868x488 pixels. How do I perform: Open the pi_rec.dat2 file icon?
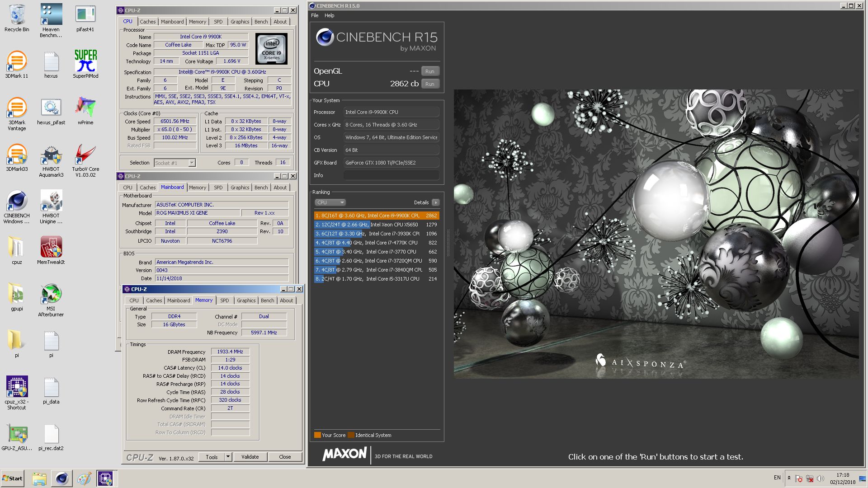(x=51, y=437)
